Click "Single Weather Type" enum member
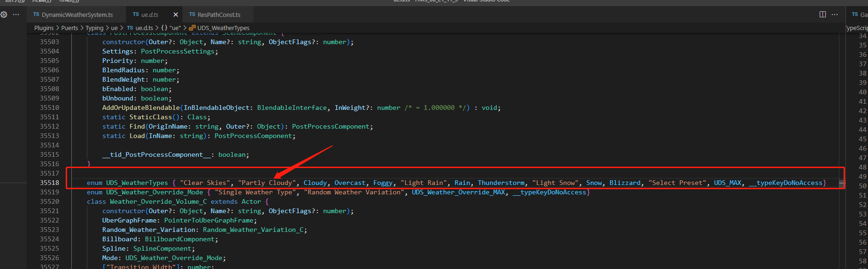The image size is (868, 269). 255,192
